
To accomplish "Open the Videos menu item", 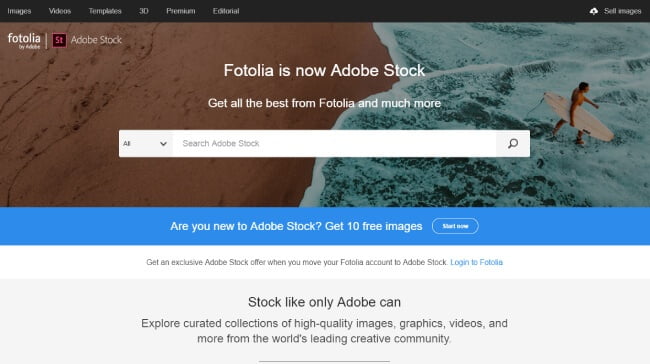I will pyautogui.click(x=60, y=11).
